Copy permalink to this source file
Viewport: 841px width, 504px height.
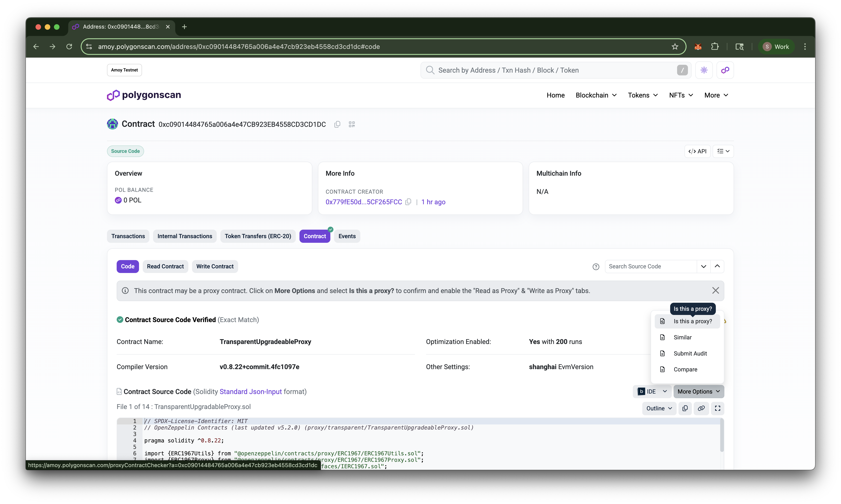click(701, 408)
